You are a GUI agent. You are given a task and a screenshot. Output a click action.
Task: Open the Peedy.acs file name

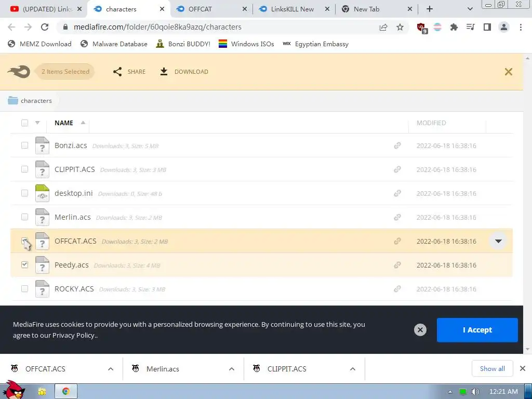coord(72,265)
